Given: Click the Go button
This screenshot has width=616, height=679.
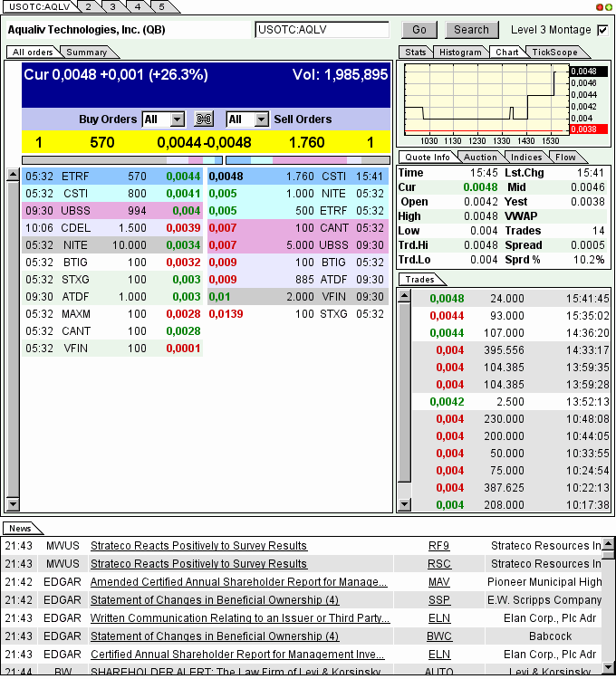Looking at the screenshot, I should pos(419,30).
